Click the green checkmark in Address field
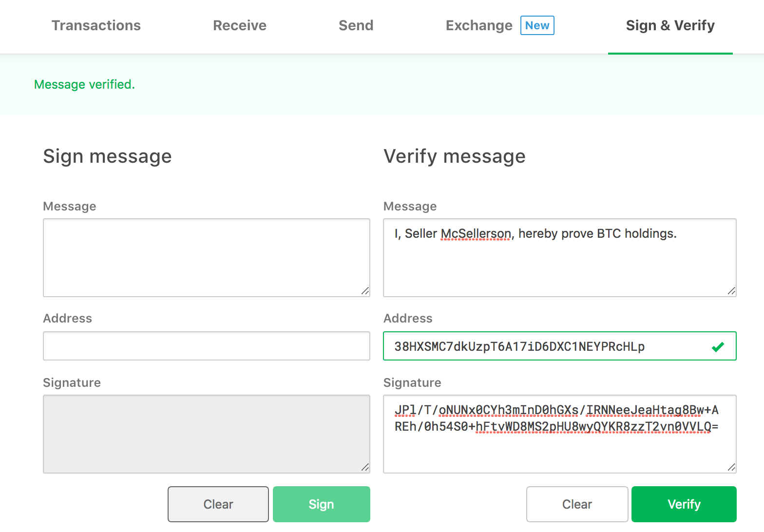The height and width of the screenshot is (532, 764). (x=718, y=347)
